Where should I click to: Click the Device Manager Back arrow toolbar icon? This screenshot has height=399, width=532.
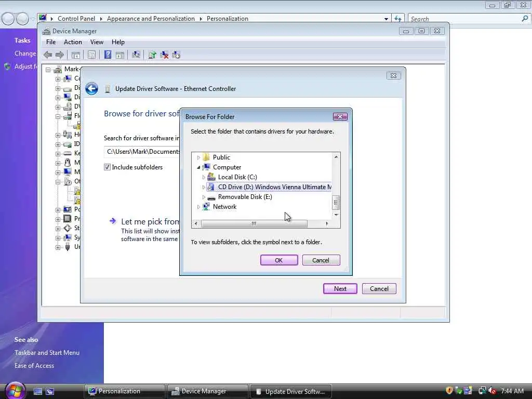coord(48,55)
